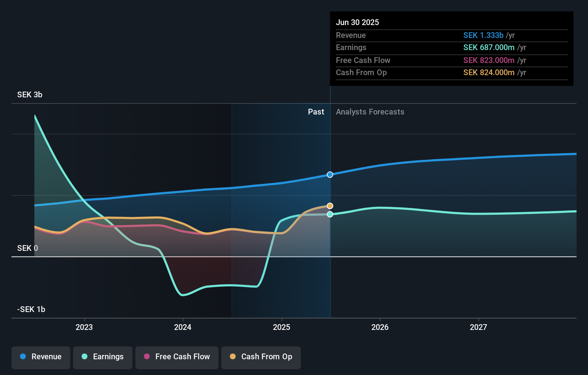The width and height of the screenshot is (588, 375).
Task: Click the 2025 x-axis label
Action: click(x=281, y=327)
